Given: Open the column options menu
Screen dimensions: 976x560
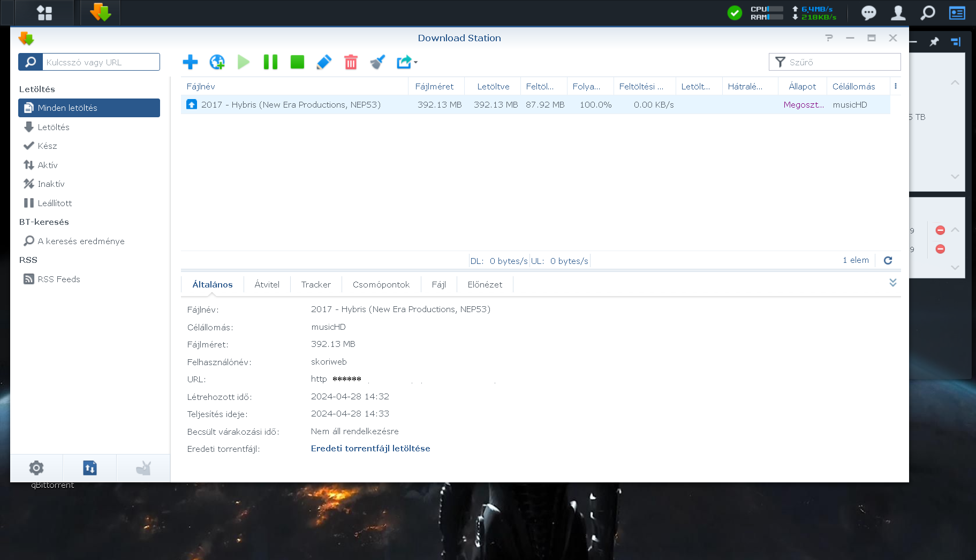Looking at the screenshot, I should pos(895,86).
